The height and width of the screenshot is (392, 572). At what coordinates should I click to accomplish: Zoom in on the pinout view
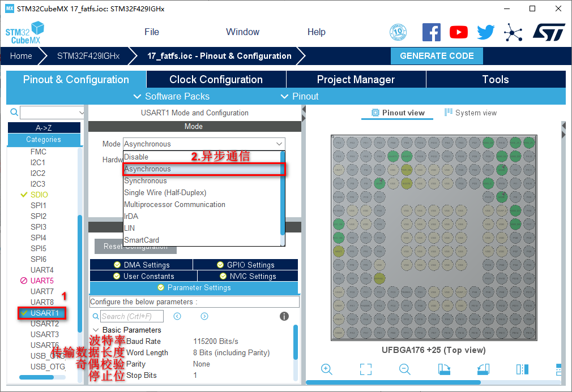[326, 369]
